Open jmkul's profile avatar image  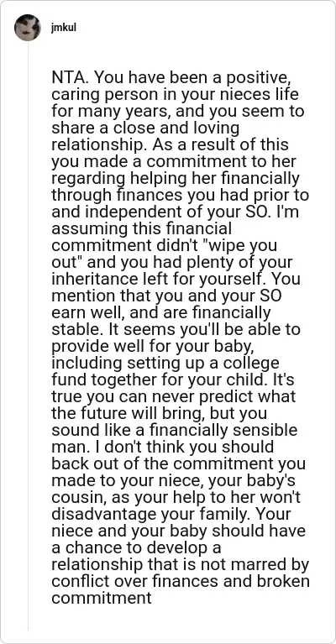point(28,28)
